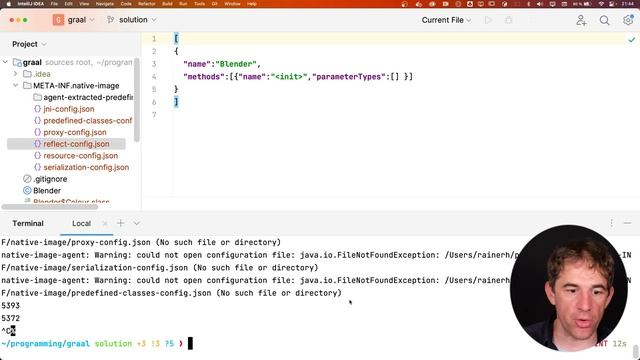Click the 5393 output line in terminal

click(11, 305)
